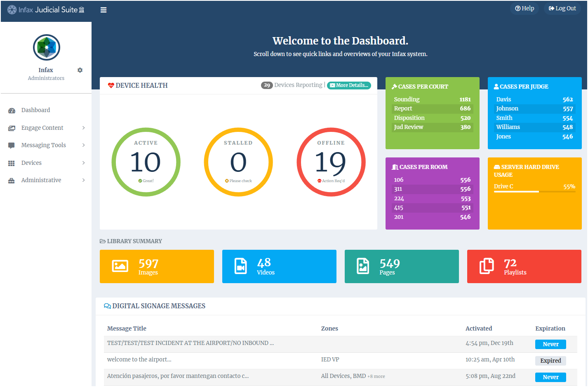Viewport: 588px width, 387px height.
Task: Click the Playlists copy icon
Action: point(487,266)
